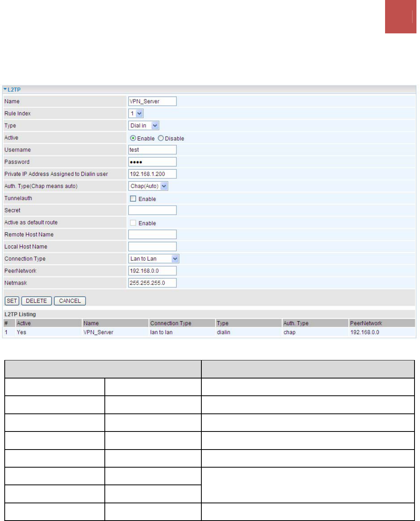Screen dimensions: 420x521
Task: Click 'lan to lan' cell in listing row
Action: (161, 332)
